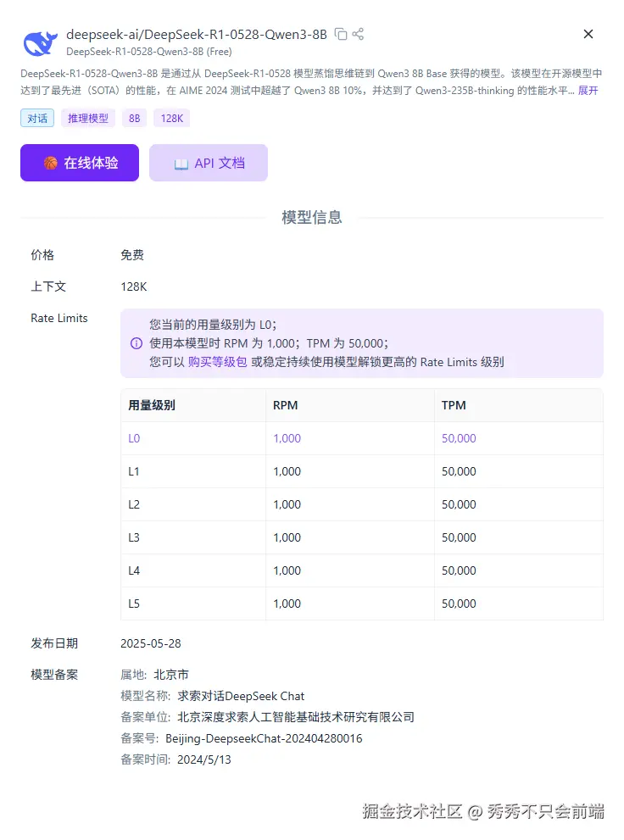The image size is (624, 840).
Task: Click the 对话 tag
Action: pos(37,118)
